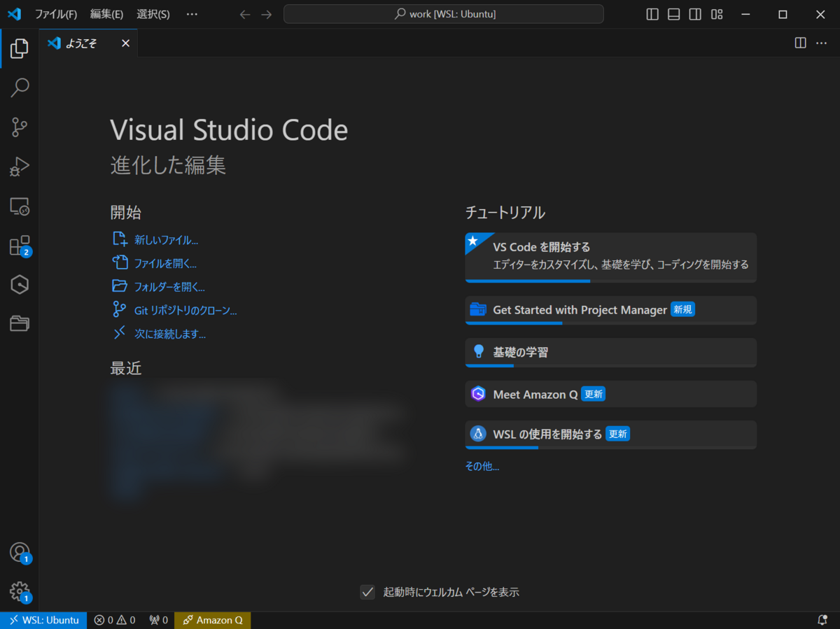The image size is (840, 629).
Task: Click the star icon on VS Code を開始する
Action: pyautogui.click(x=473, y=241)
